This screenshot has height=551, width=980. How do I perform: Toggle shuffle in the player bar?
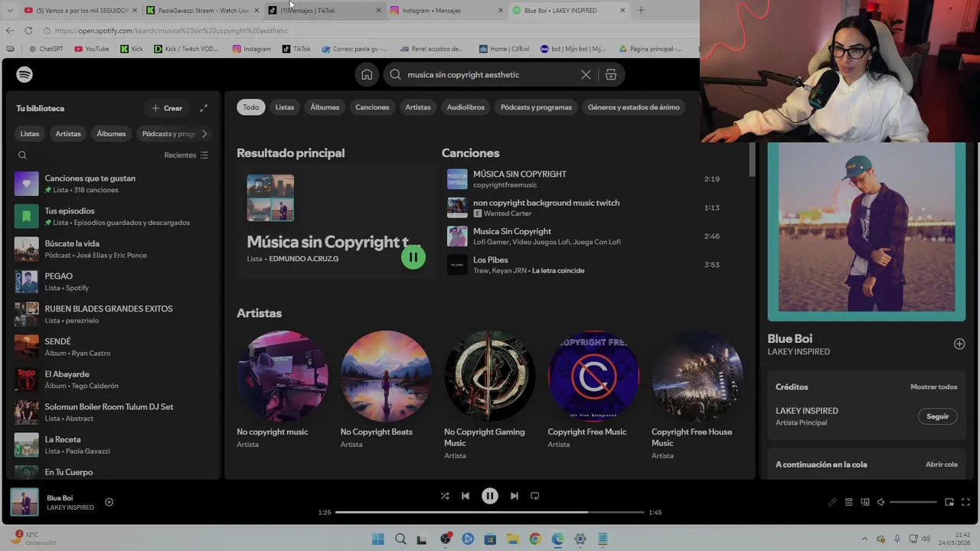[445, 496]
